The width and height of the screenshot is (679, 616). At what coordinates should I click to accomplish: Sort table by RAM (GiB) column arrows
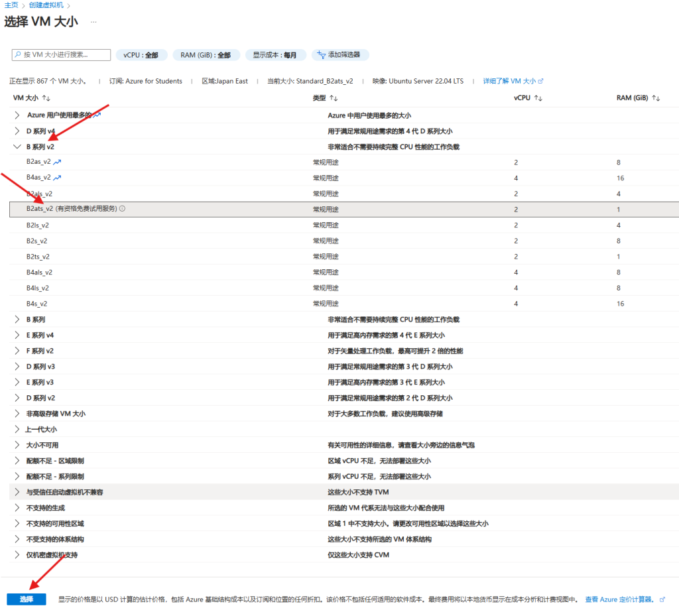click(x=656, y=98)
